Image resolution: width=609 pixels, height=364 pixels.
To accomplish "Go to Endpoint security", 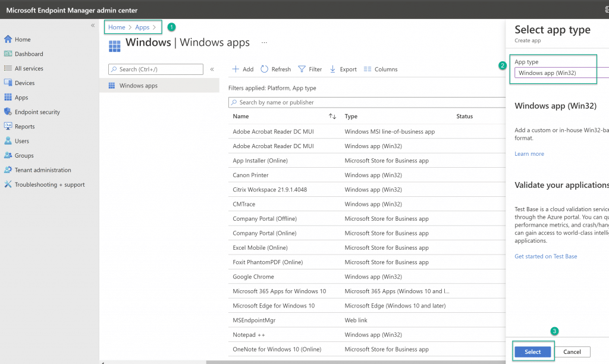I will click(32, 112).
